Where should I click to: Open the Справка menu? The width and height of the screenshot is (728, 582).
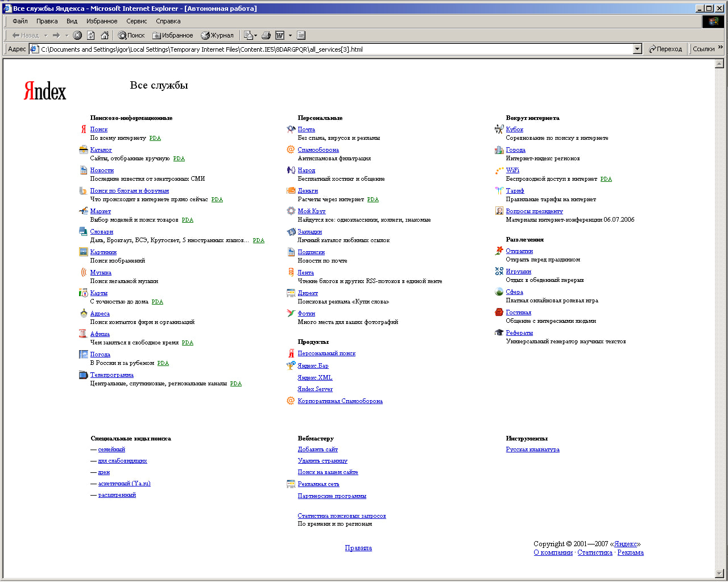[x=168, y=21]
